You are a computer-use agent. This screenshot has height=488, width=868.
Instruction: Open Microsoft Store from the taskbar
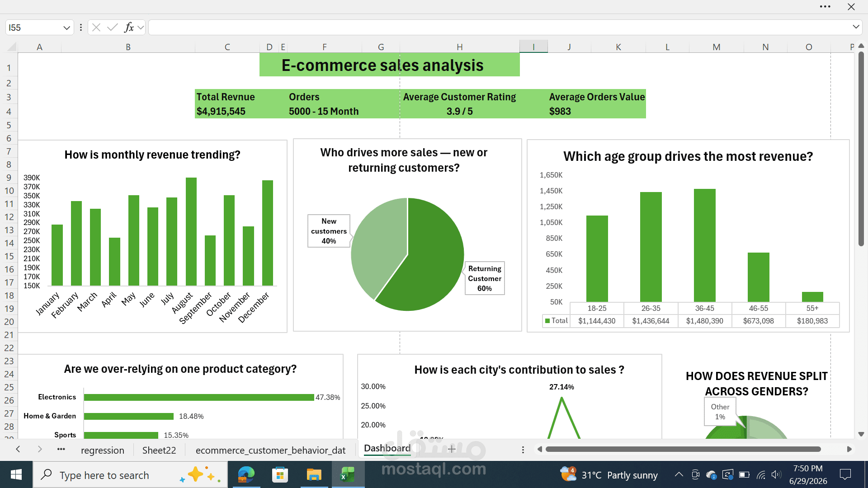click(x=280, y=475)
